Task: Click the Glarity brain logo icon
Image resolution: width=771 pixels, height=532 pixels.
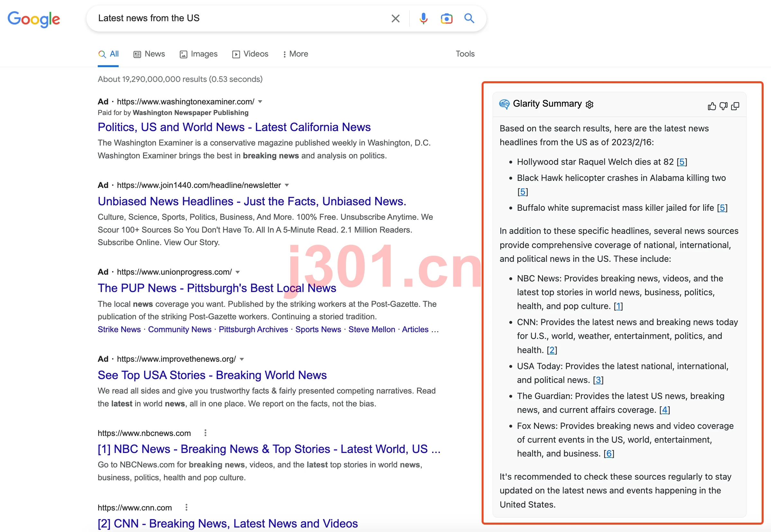Action: (504, 104)
